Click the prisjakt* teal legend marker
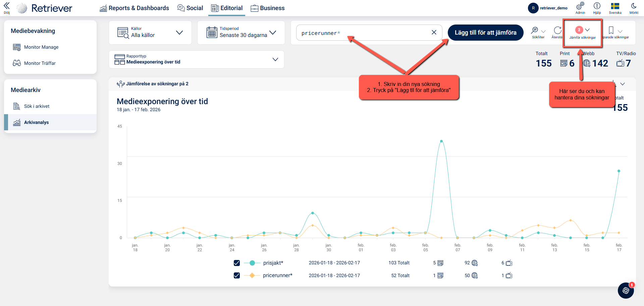Screen dimensions: 644x306 252,263
